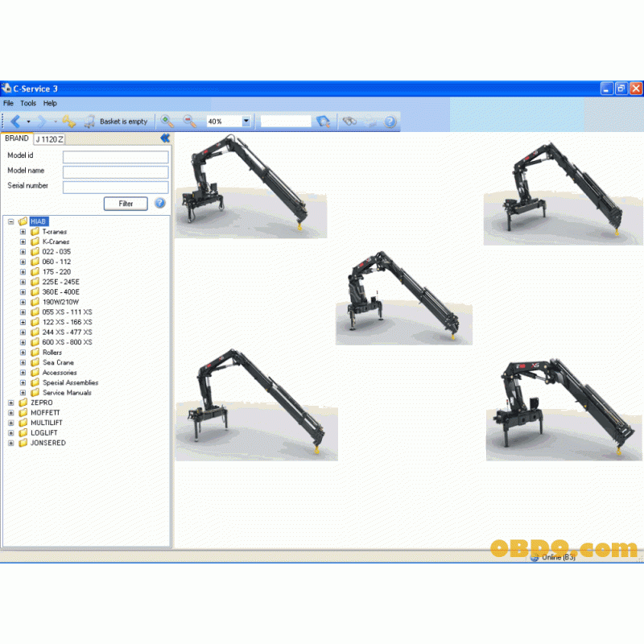This screenshot has width=644, height=644.
Task: Click the golden key icon in toolbar
Action: click(x=69, y=122)
